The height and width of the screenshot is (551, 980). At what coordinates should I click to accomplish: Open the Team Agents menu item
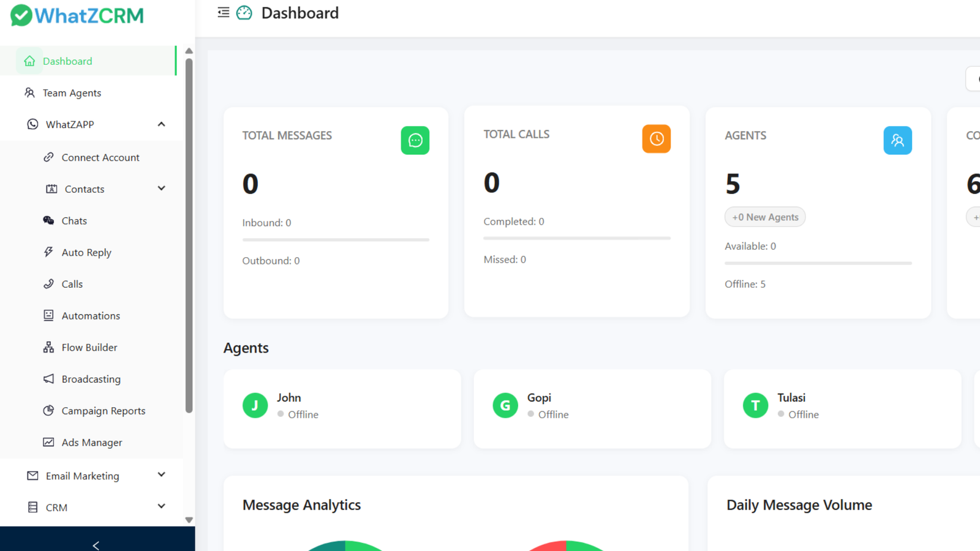(72, 92)
